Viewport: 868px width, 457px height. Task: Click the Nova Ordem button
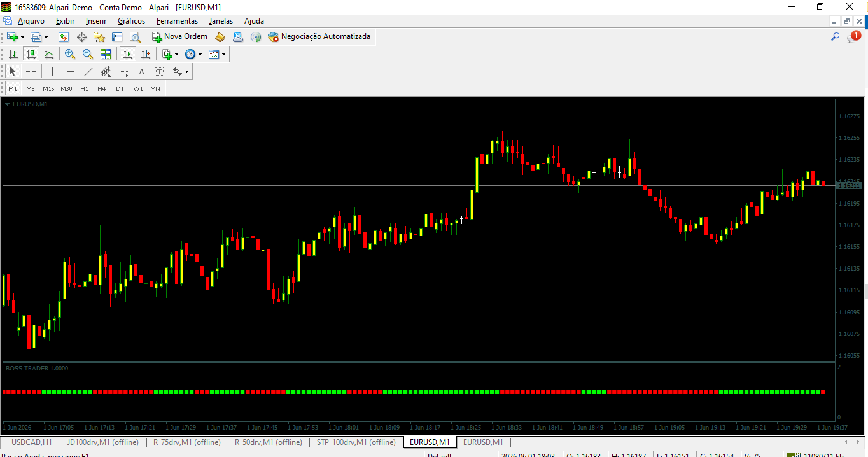coord(179,37)
